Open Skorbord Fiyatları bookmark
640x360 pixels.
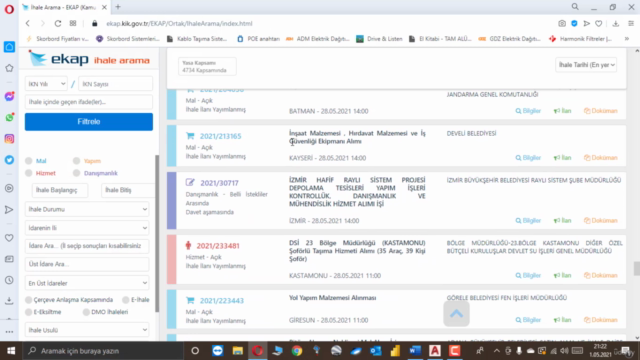click(58, 39)
